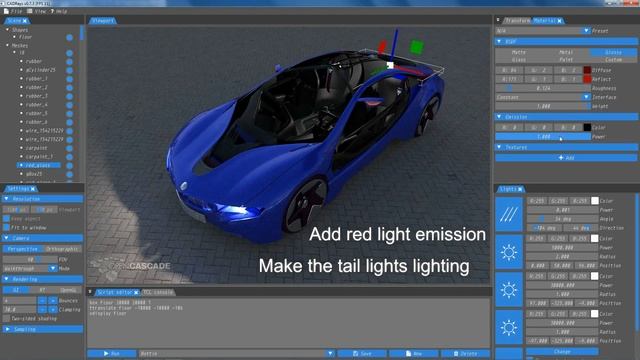Screen dimensions: 640x360
Task: Switch to the TCL console tab
Action: click(158, 292)
